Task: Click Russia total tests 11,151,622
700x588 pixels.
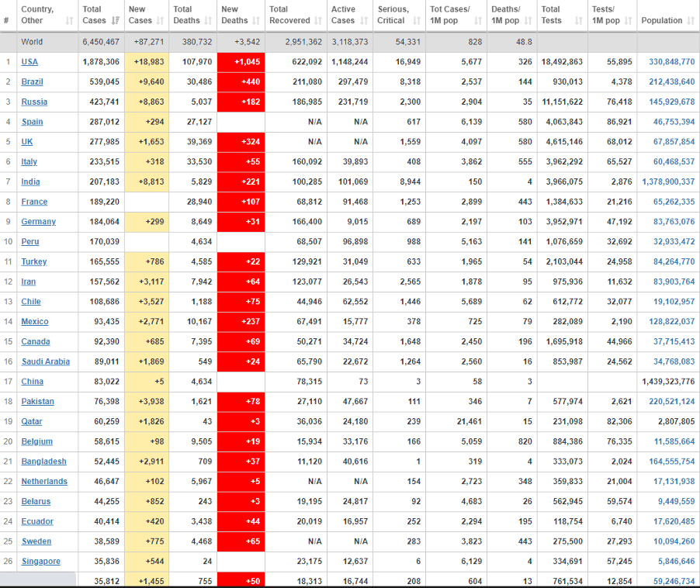Action: (x=562, y=102)
